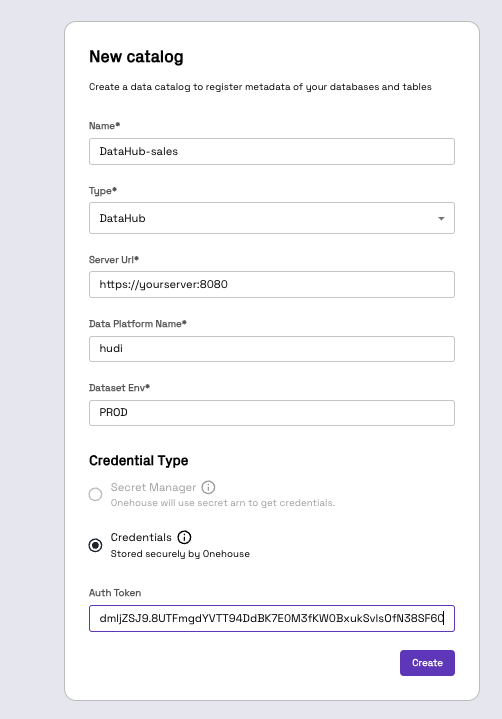Click the Onehouse secret arn description text
502x719 pixels.
pyautogui.click(x=223, y=503)
